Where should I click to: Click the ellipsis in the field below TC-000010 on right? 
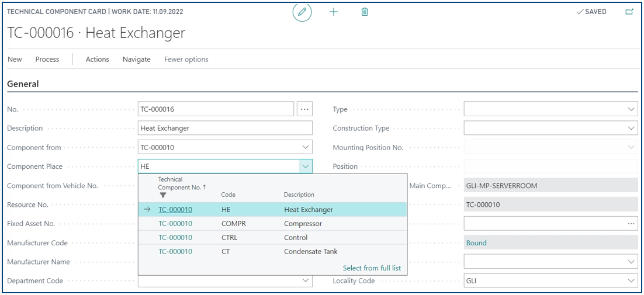(x=631, y=224)
